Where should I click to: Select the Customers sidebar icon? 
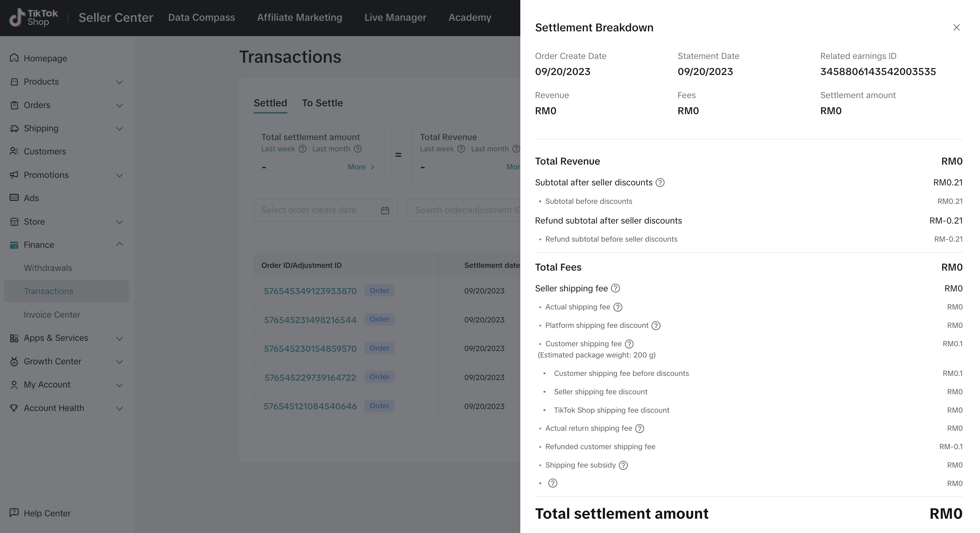tap(14, 151)
